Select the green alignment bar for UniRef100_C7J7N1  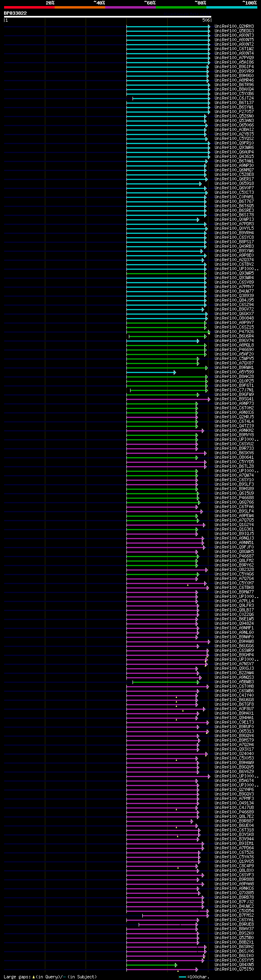pos(169,390)
